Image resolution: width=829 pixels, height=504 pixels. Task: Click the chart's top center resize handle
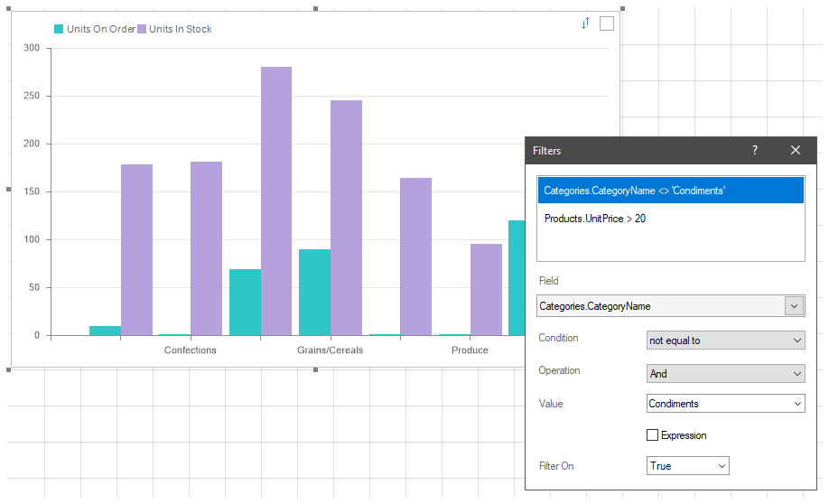click(315, 8)
